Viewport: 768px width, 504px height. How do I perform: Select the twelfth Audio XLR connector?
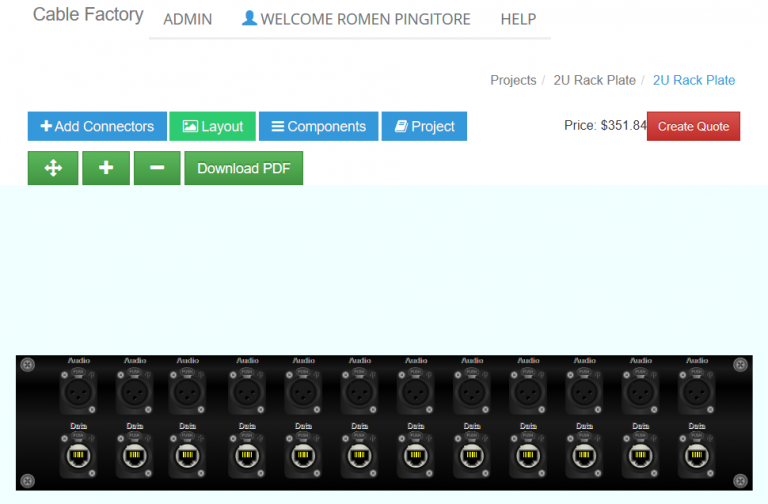click(x=697, y=391)
